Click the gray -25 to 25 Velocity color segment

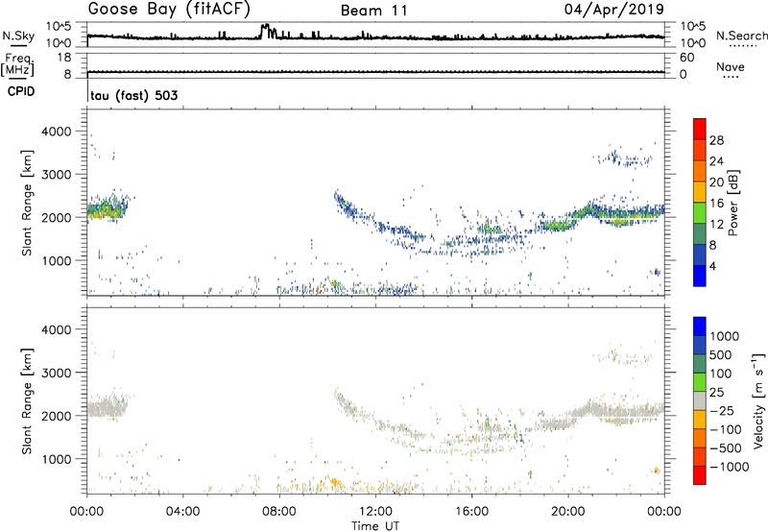tap(700, 400)
